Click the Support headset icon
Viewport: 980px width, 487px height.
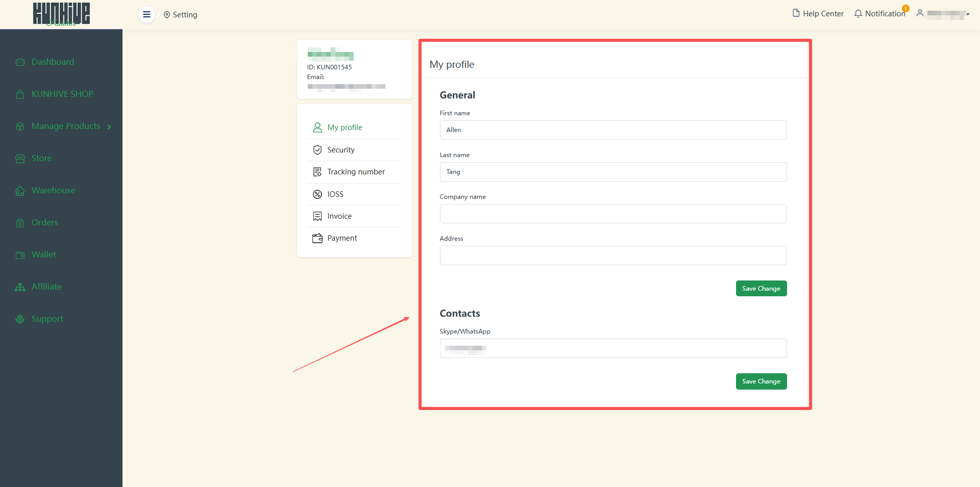coord(20,319)
